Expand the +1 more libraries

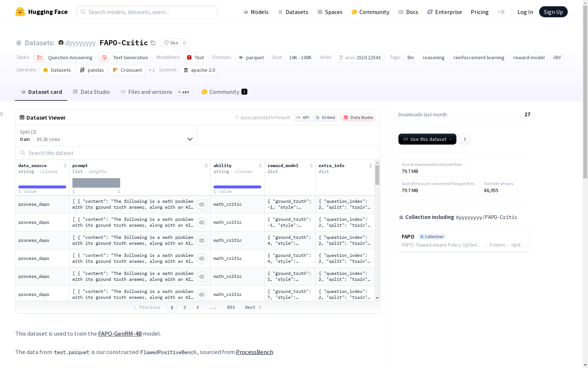tap(152, 70)
